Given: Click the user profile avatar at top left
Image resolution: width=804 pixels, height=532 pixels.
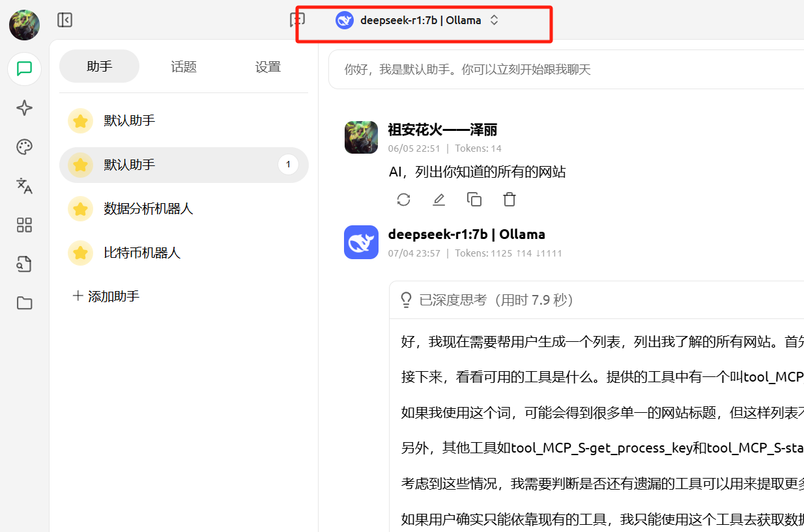Looking at the screenshot, I should pos(25,25).
